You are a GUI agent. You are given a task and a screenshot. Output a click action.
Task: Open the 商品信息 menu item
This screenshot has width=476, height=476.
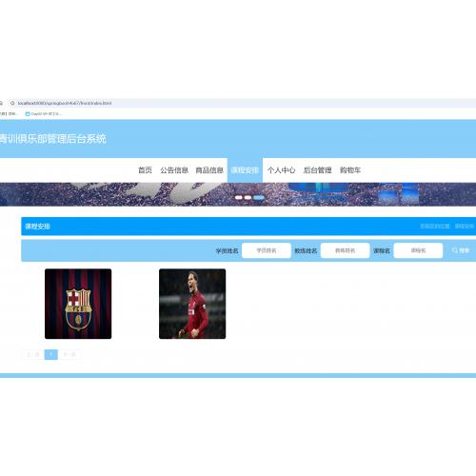[x=209, y=170]
